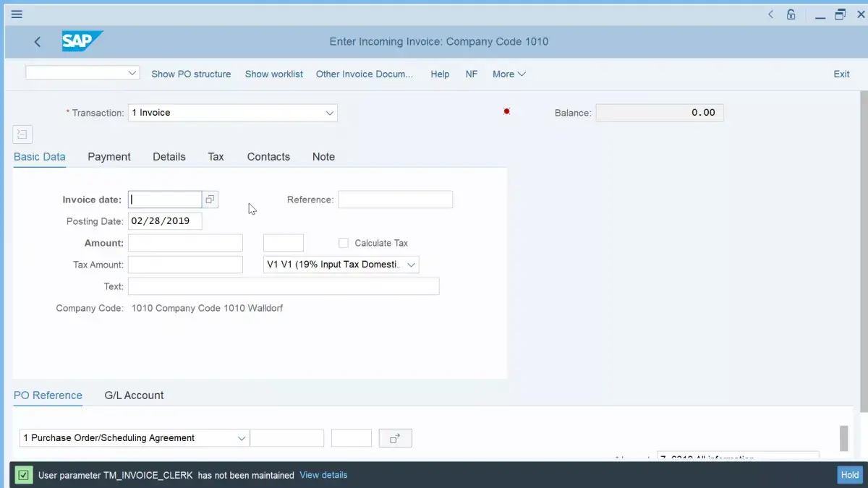Open the tax code V1 dropdown
The height and width of the screenshot is (488, 868).
412,265
